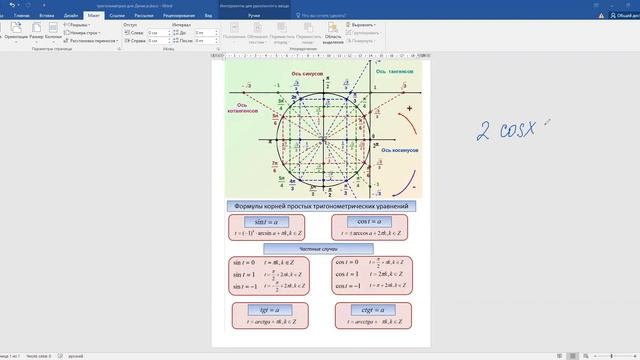Switch to the Ручки ink tools tab
640x360 pixels.
click(254, 16)
